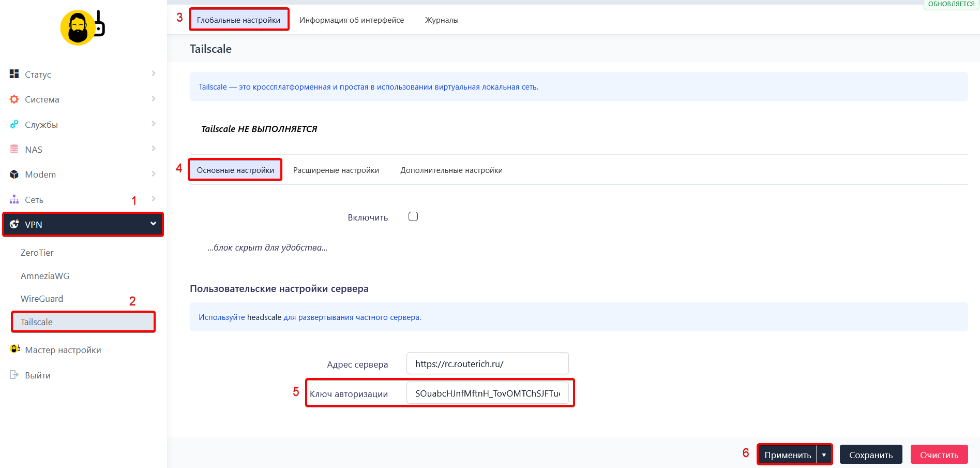Click the bearded mascot logo
This screenshot has height=468, width=980.
78,27
